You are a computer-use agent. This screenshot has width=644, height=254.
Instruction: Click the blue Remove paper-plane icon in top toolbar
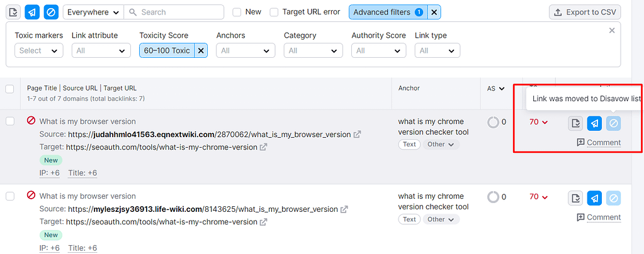(x=32, y=12)
